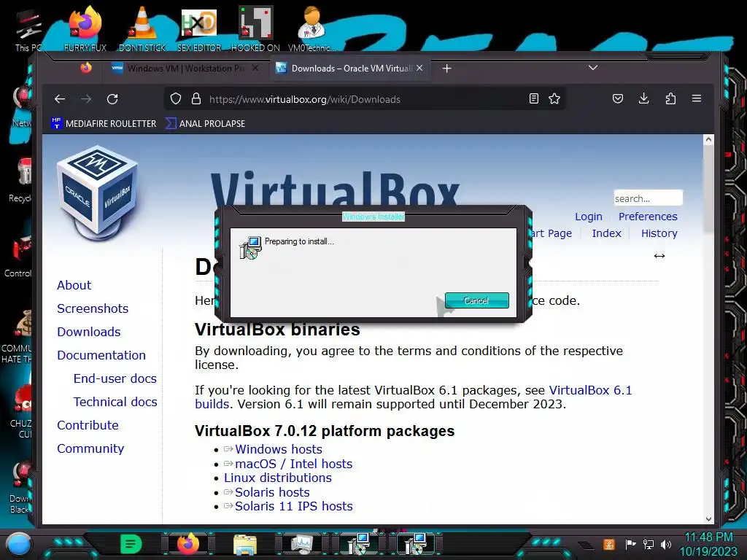
Task: Open the VirtualBox 6.1 builds link
Action: [x=590, y=391]
